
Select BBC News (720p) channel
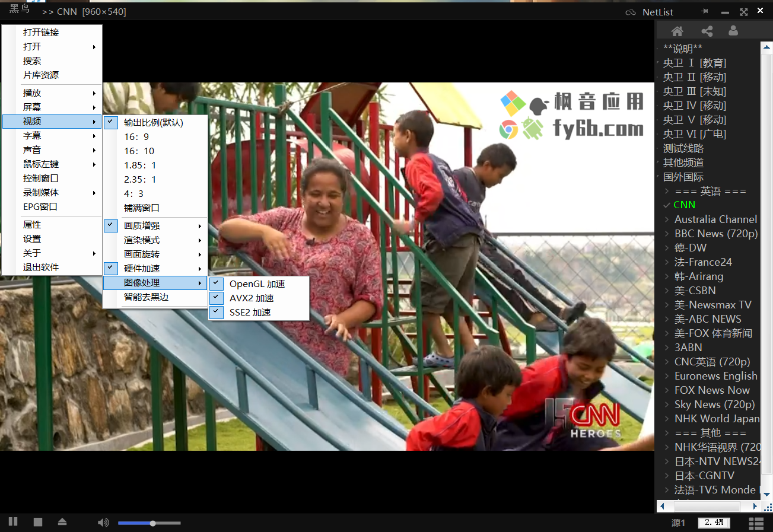(716, 234)
